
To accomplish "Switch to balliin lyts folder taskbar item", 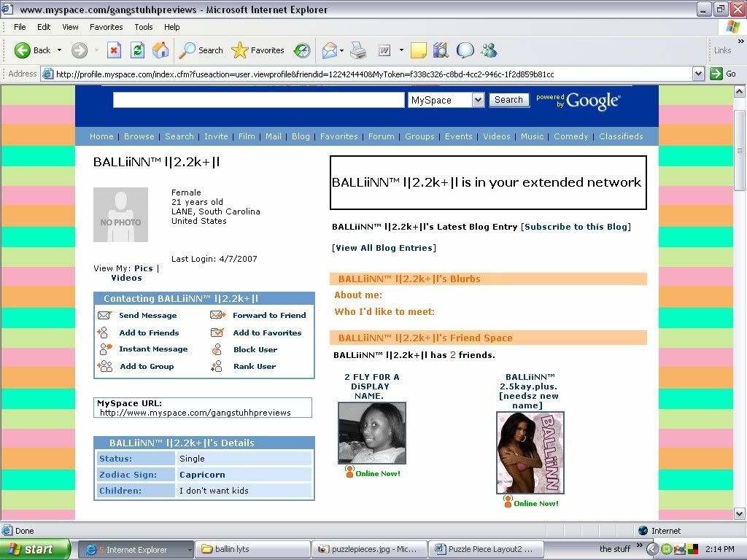I will click(x=252, y=549).
